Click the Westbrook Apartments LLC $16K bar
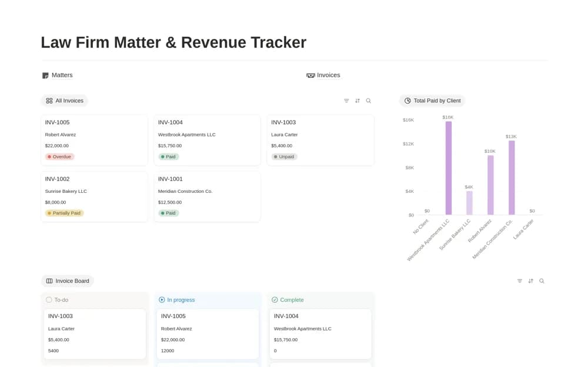 point(449,168)
